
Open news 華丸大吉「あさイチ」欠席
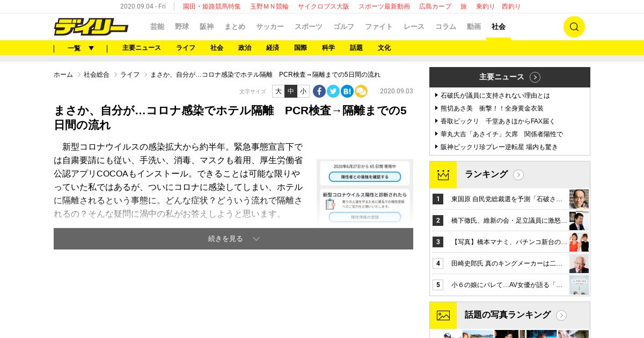(x=501, y=134)
